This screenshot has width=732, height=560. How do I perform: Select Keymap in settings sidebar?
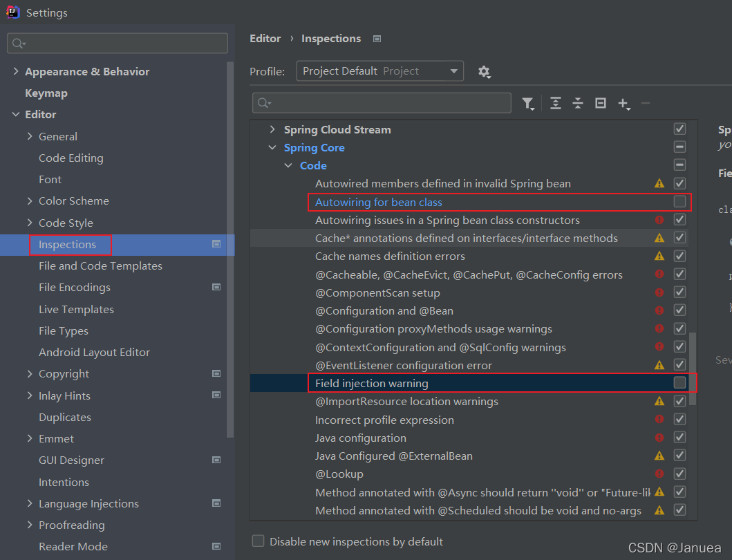tap(46, 93)
